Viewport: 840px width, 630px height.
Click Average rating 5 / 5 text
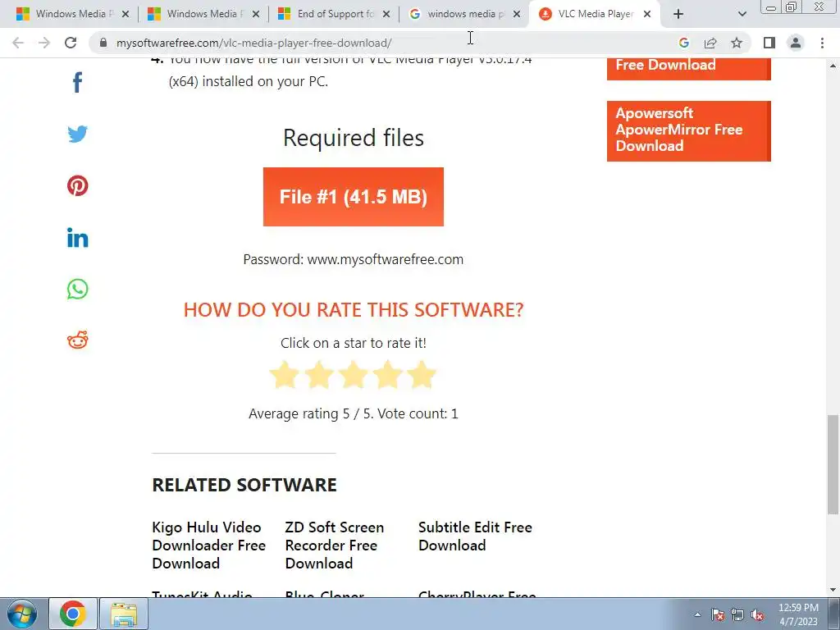353,413
